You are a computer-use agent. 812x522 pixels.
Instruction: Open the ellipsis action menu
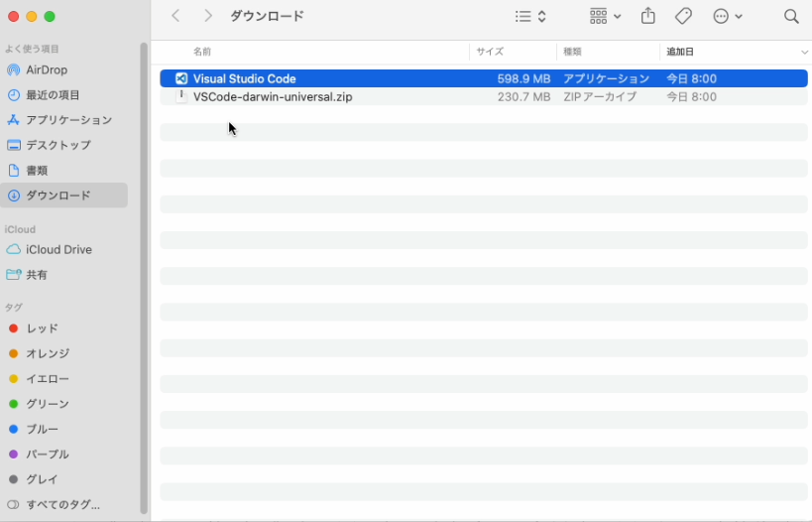pyautogui.click(x=727, y=16)
